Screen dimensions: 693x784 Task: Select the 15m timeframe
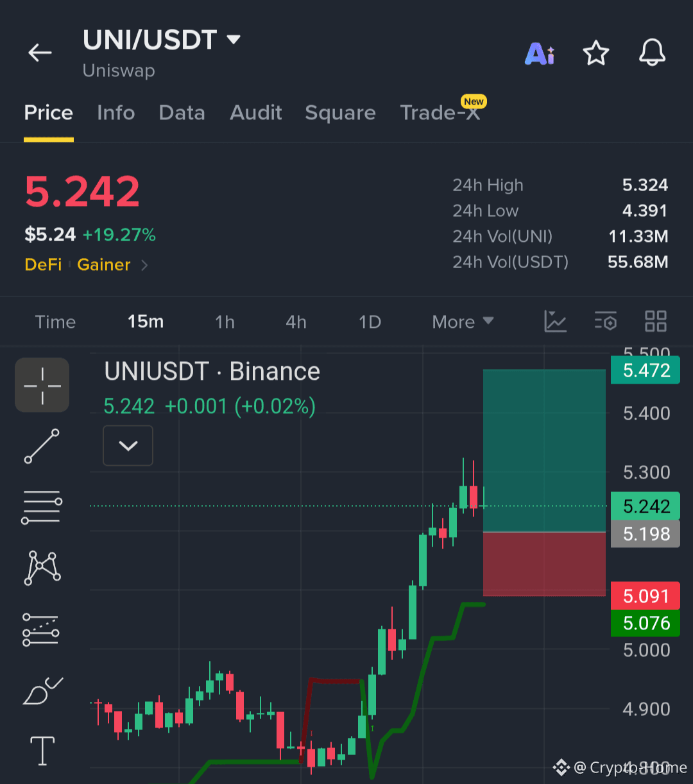(146, 321)
